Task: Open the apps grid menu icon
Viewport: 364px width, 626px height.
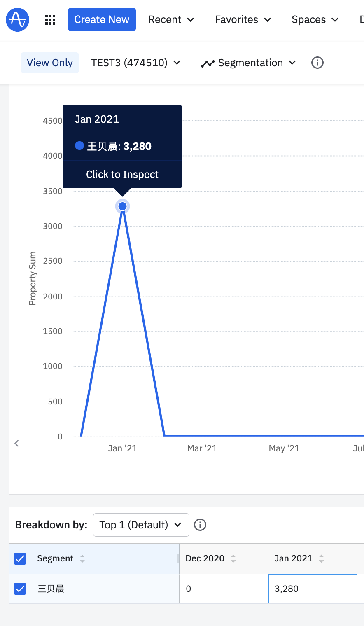Action: tap(50, 20)
